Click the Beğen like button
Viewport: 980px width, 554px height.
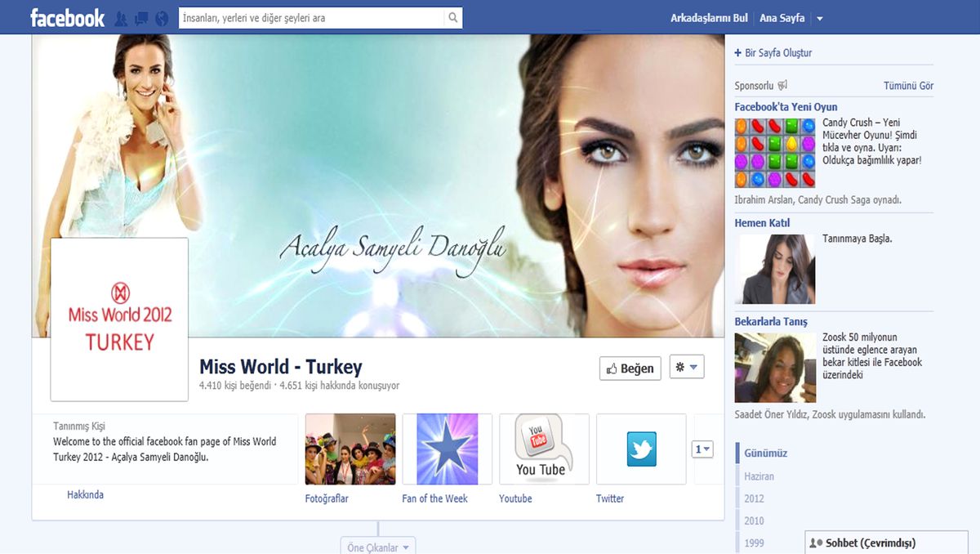tap(630, 369)
